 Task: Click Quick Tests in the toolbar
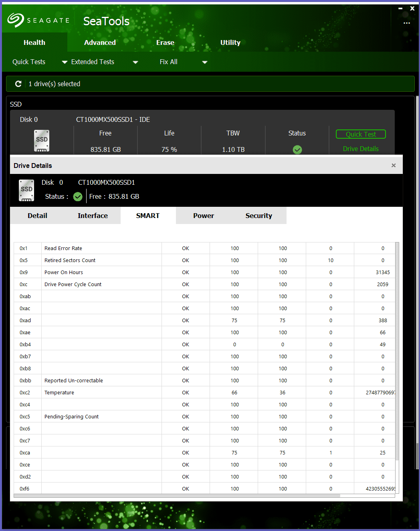pyautogui.click(x=29, y=62)
